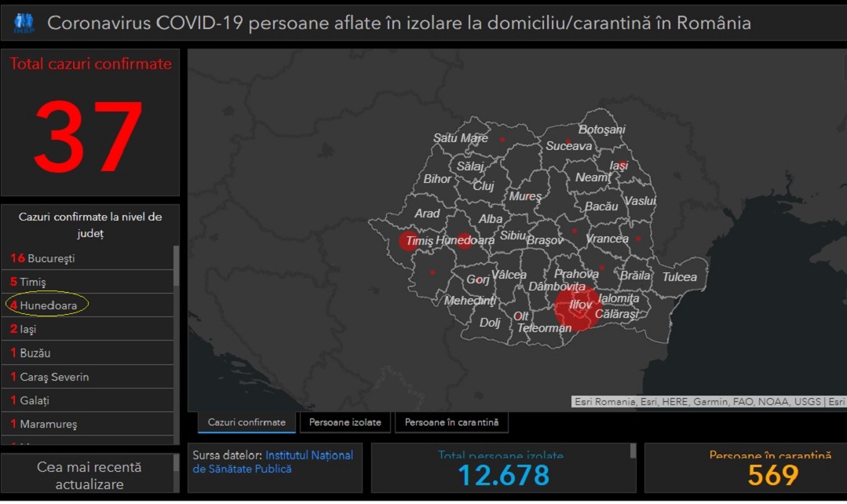Click the Hunedoara red map marker

pos(465,240)
